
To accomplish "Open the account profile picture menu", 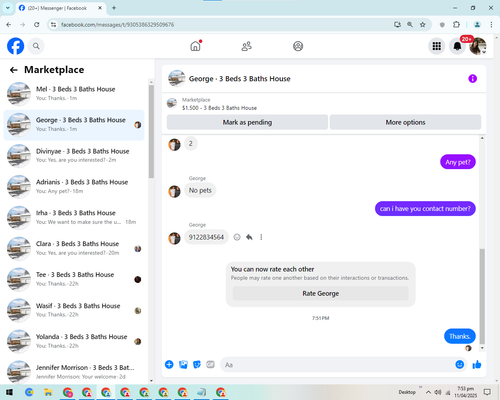I will 478,46.
